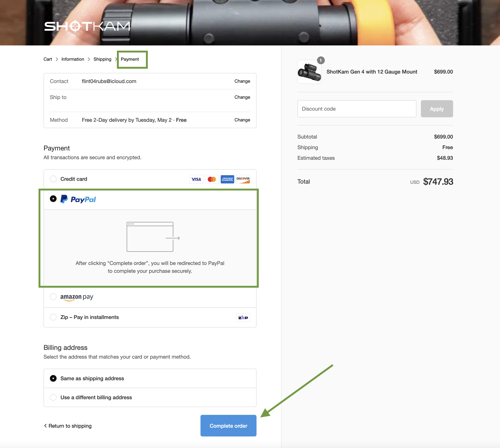Click the Zip logo badge
500x448 pixels.
tap(243, 317)
